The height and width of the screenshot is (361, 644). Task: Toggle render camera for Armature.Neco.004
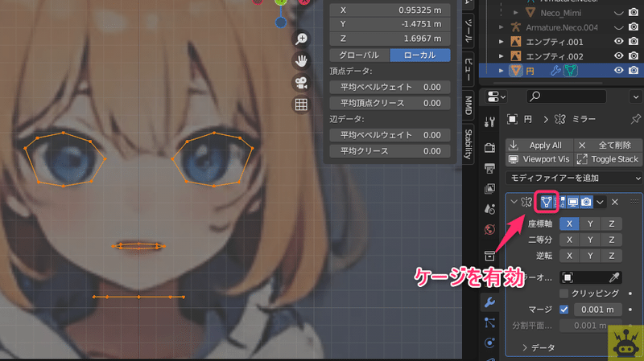tap(634, 27)
